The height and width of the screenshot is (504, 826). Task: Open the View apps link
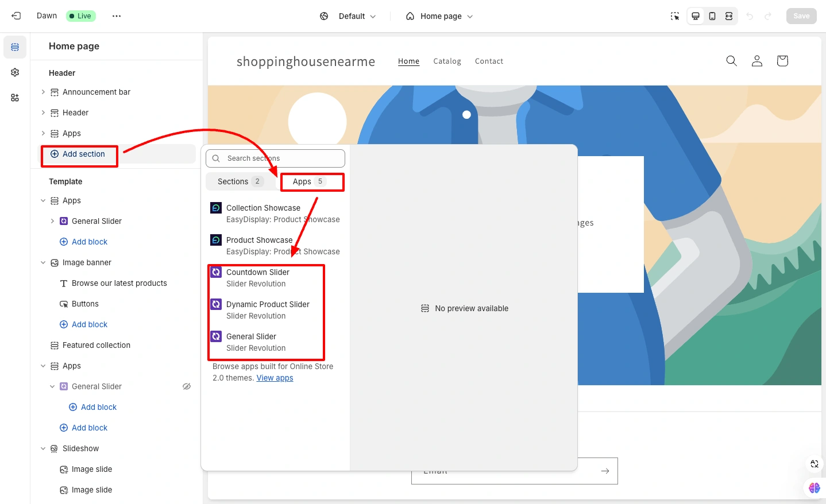[275, 378]
